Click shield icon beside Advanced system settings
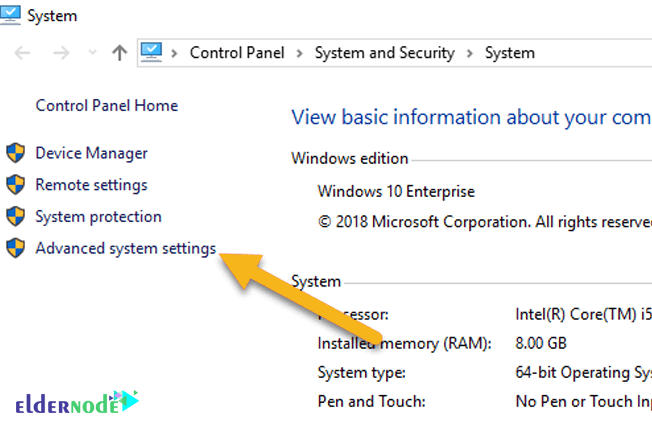Image resolution: width=652 pixels, height=422 pixels. 15,248
